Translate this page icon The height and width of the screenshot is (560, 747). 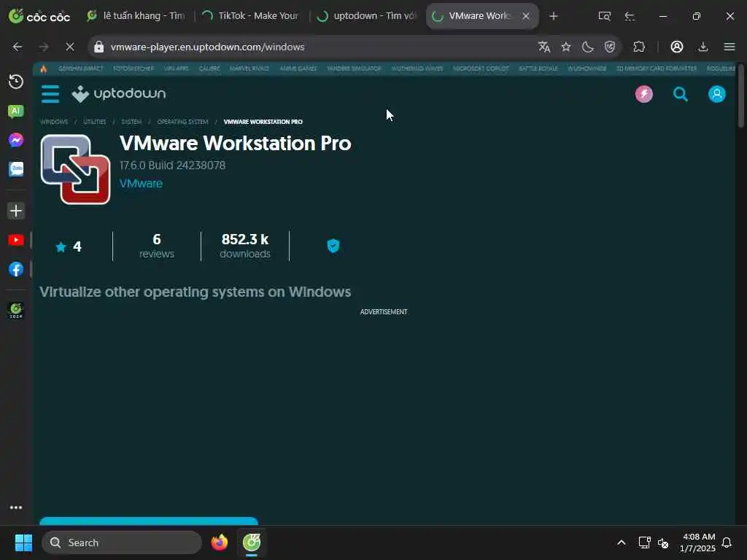(x=543, y=47)
